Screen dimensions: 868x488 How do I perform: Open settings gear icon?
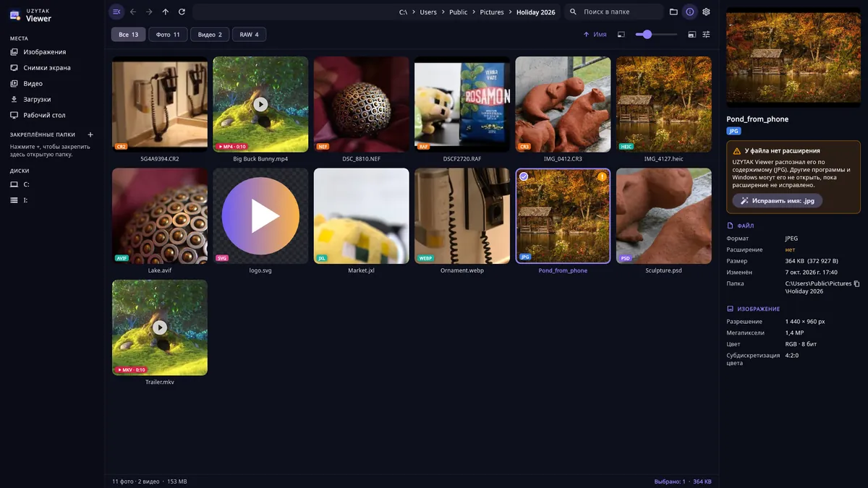[x=707, y=12]
